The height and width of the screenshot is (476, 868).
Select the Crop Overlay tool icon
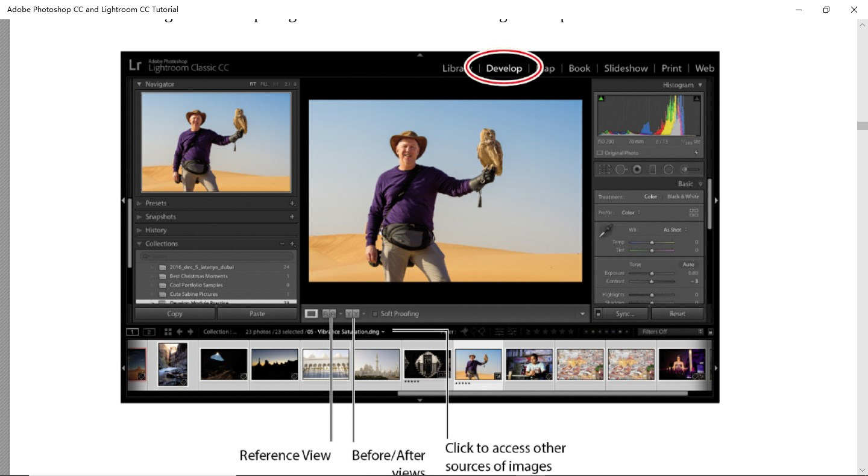tap(603, 170)
